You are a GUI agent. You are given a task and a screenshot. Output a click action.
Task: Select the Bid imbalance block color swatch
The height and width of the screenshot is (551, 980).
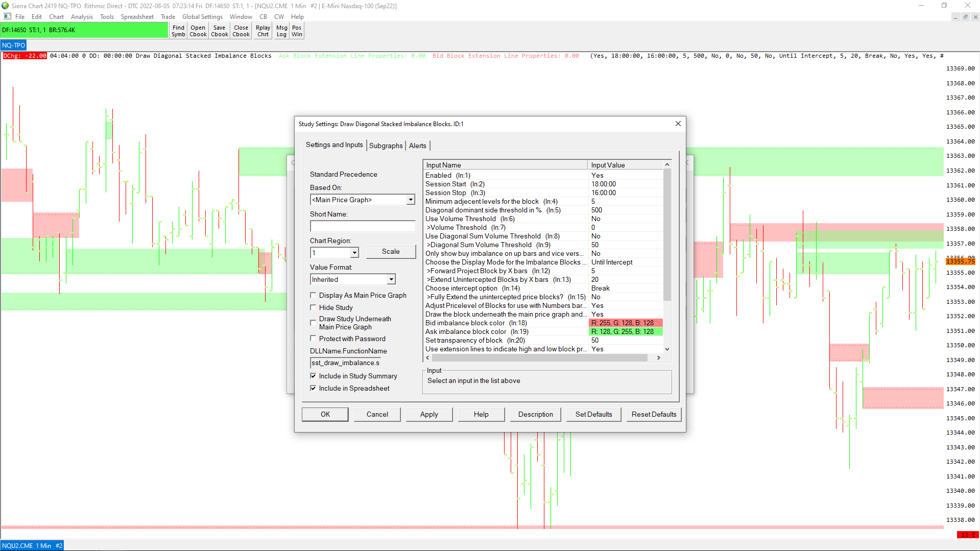coord(626,323)
